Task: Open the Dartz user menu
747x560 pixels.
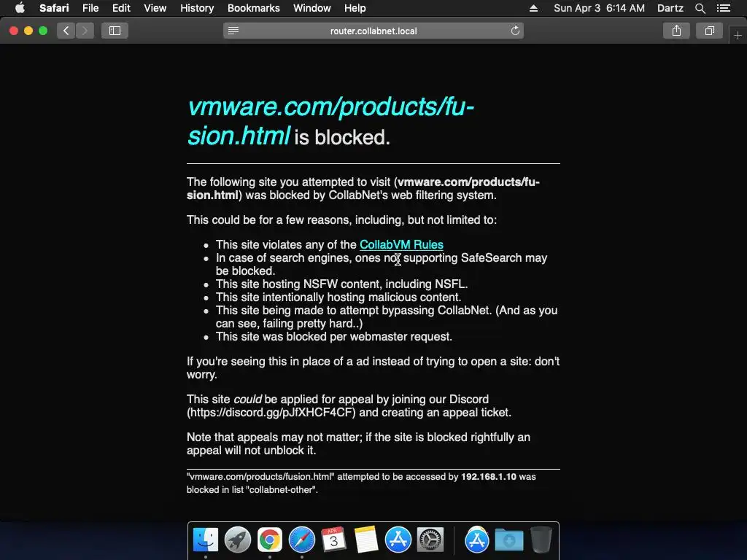Action: (x=670, y=8)
